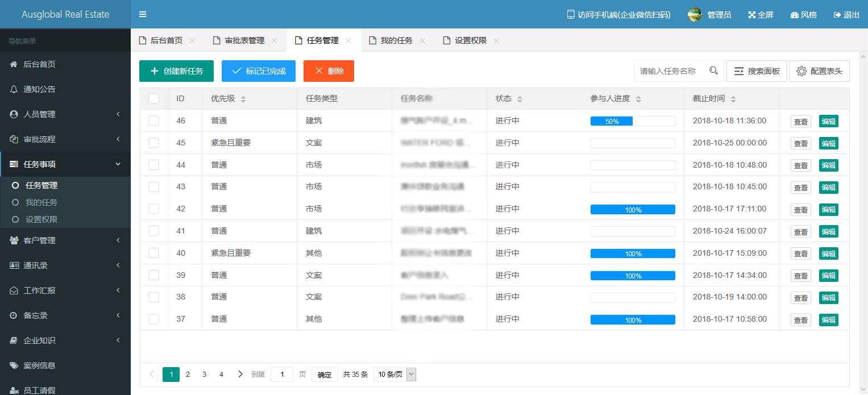Image resolution: width=868 pixels, height=395 pixels.
Task: Click the 100% progress bar of task 42
Action: click(633, 209)
